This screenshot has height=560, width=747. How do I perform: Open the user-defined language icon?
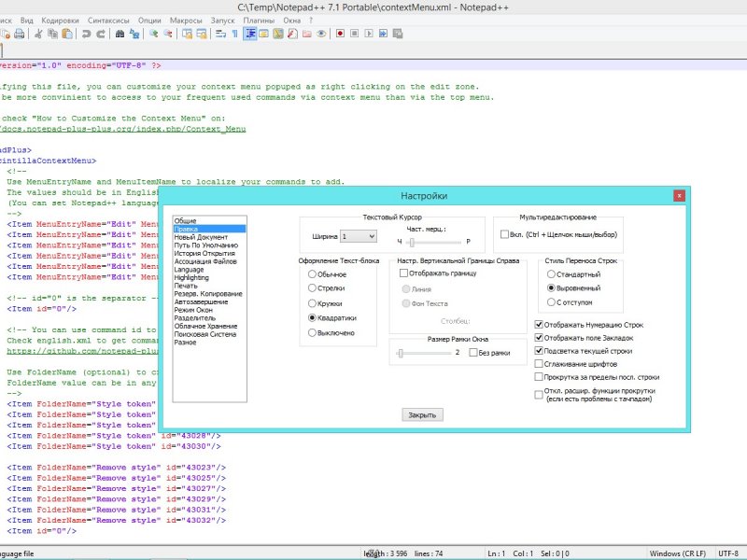264,34
